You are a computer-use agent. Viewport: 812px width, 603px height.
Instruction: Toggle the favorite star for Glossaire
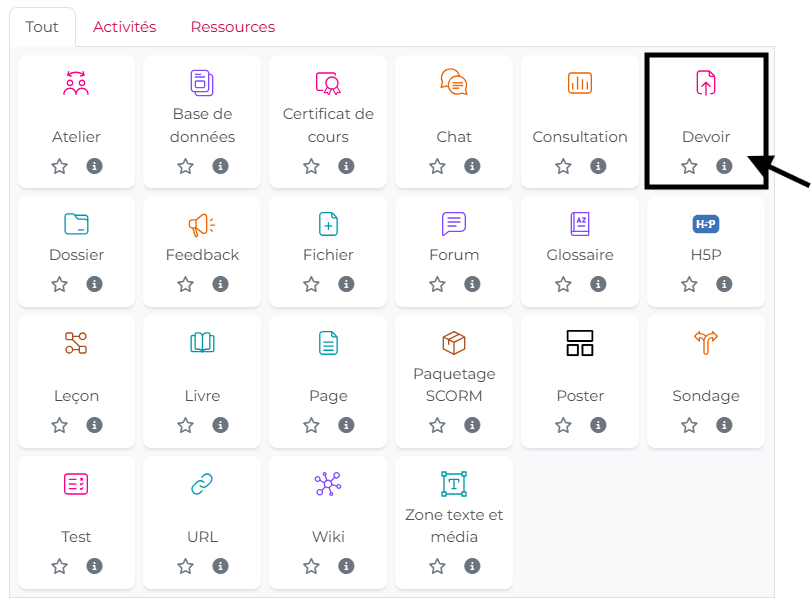[x=563, y=285]
